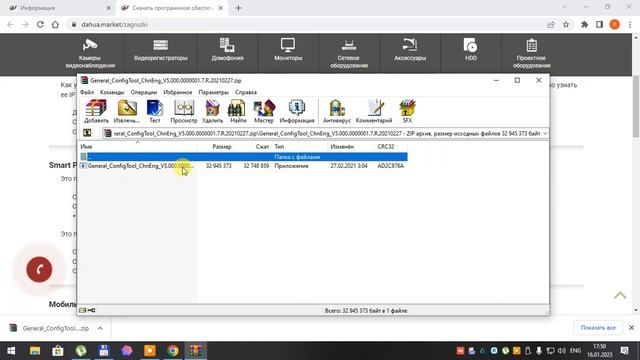The width and height of the screenshot is (640, 360).
Task: Open Microsoft Store from taskbar
Action: click(58, 351)
